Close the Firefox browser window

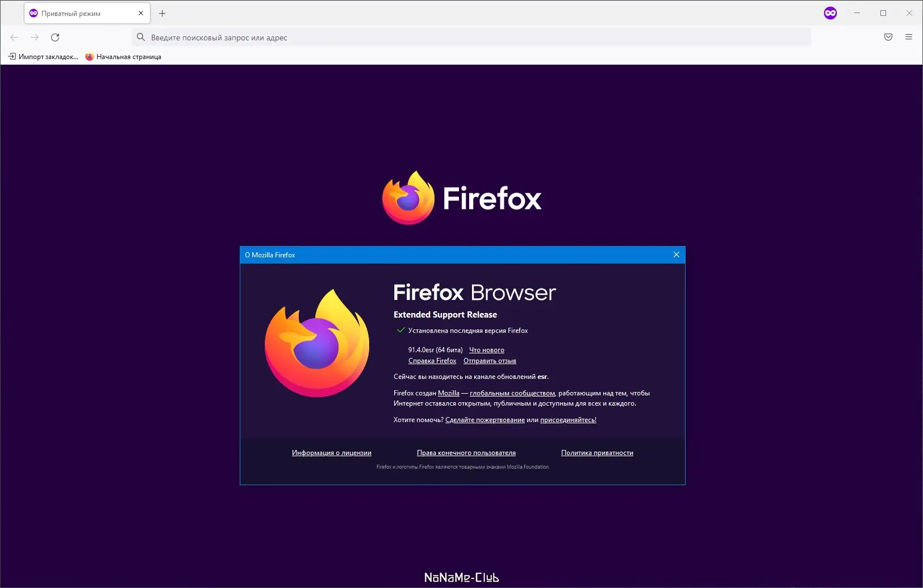[909, 13]
